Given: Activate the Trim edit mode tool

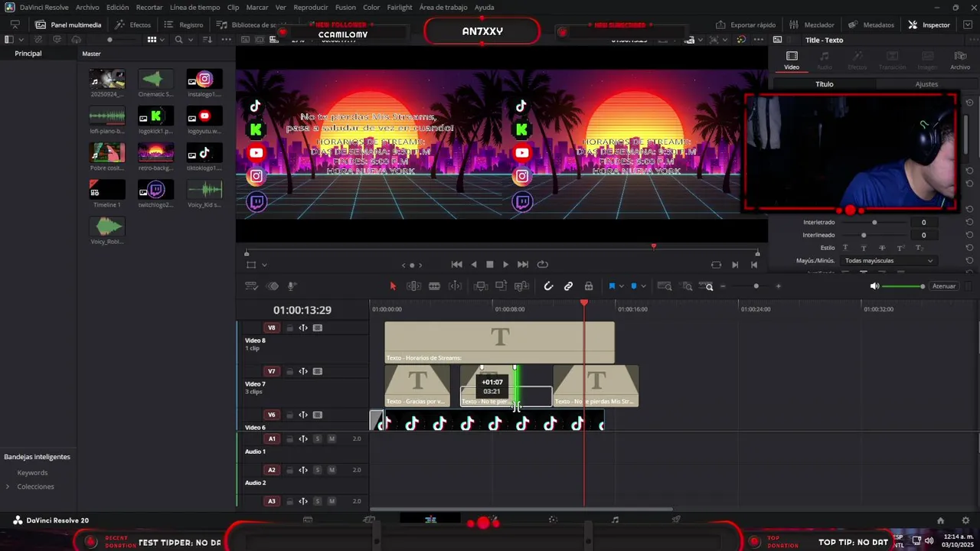Looking at the screenshot, I should (413, 286).
